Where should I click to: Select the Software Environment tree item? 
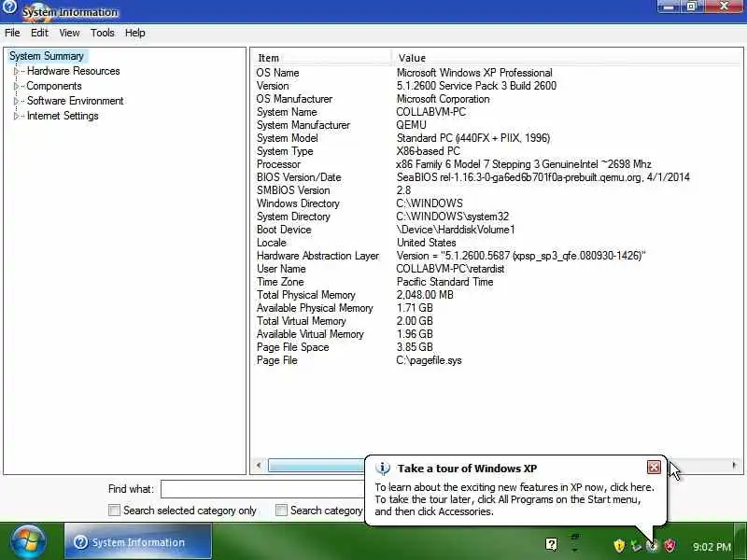coord(76,101)
